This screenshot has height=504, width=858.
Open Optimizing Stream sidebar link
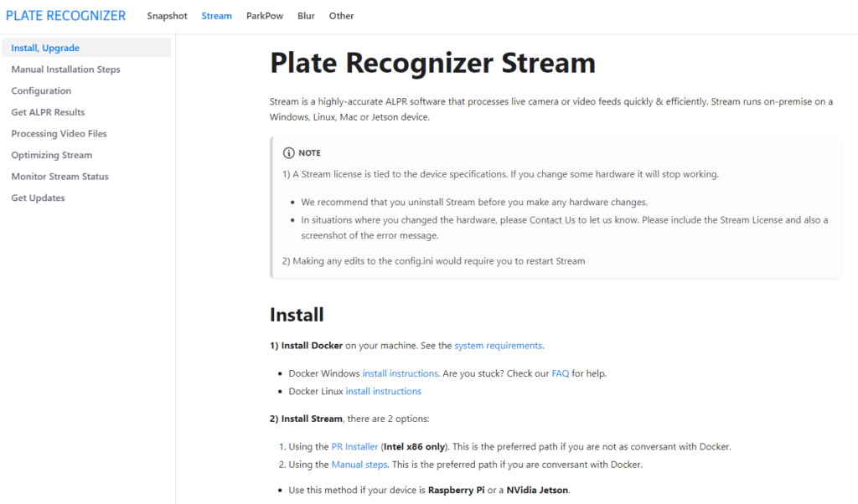[51, 155]
